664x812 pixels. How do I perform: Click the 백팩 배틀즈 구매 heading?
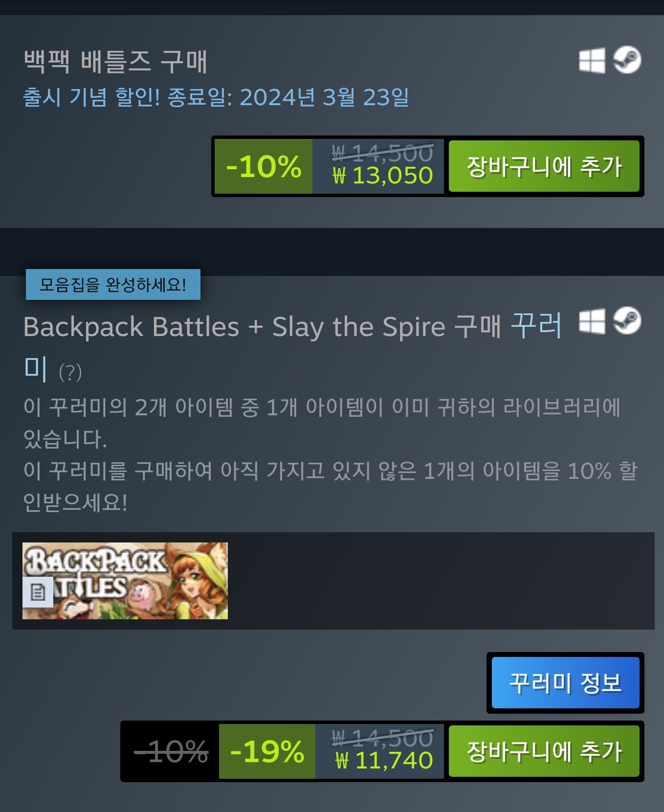click(115, 62)
